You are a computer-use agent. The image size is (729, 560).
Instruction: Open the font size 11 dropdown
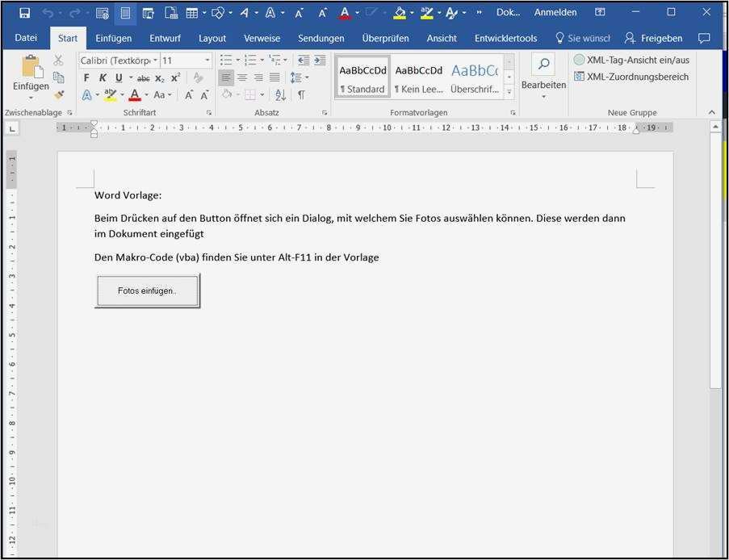click(x=207, y=61)
